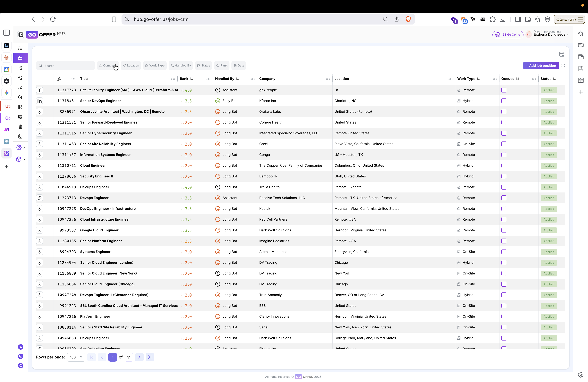588x382 pixels.
Task: Tick Queued checkbox for gr8 People row
Action: pos(504,90)
